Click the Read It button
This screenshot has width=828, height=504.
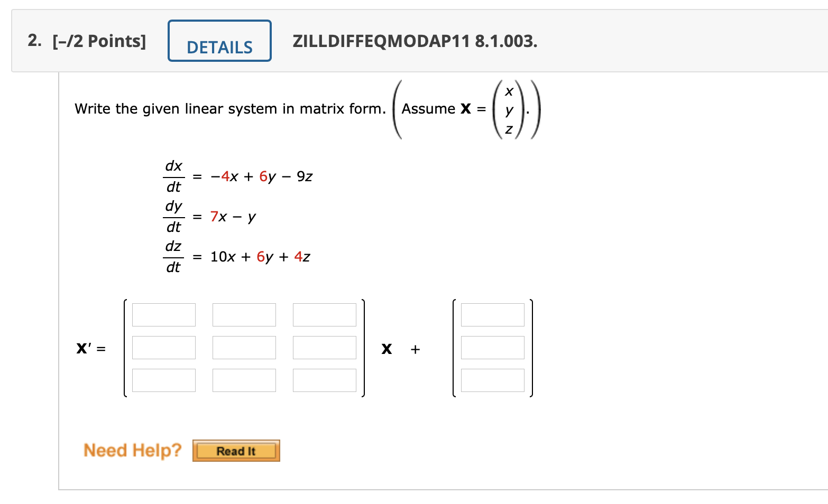coord(235,450)
